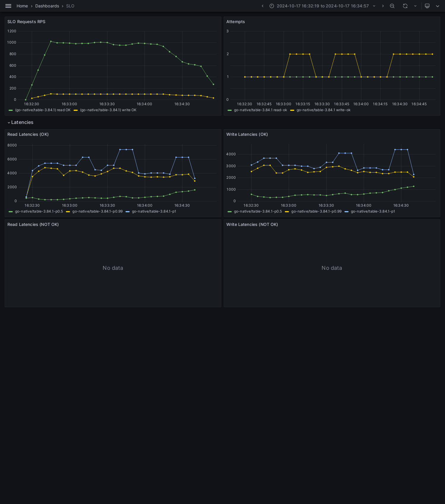Click the Attempts panel title
The image size is (445, 504).
tap(236, 22)
